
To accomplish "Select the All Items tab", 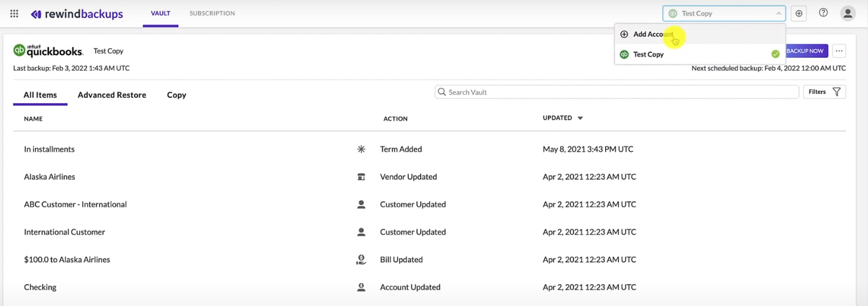I will tap(40, 95).
